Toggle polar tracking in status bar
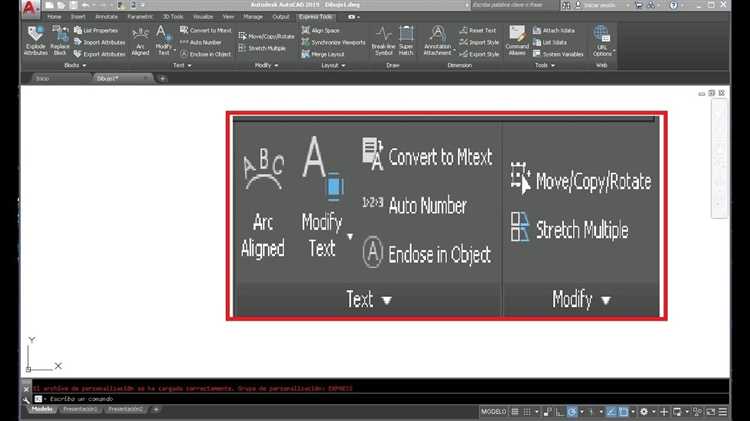 coord(572,411)
